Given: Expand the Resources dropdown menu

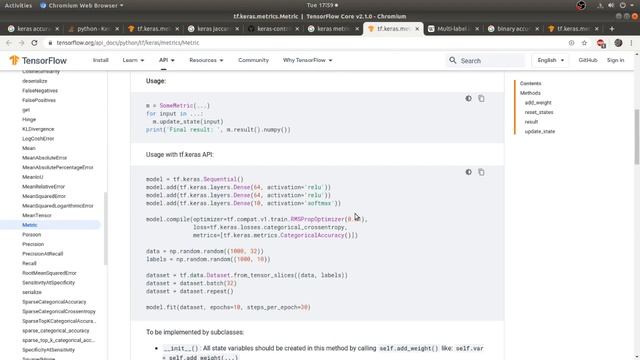Looking at the screenshot, I should coord(206,60).
